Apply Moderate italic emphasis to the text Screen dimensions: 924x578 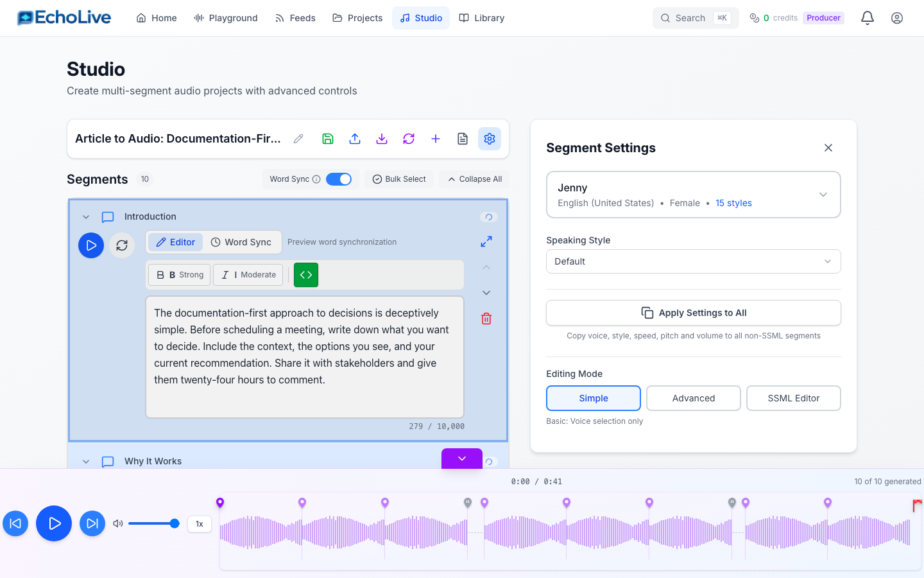(248, 275)
